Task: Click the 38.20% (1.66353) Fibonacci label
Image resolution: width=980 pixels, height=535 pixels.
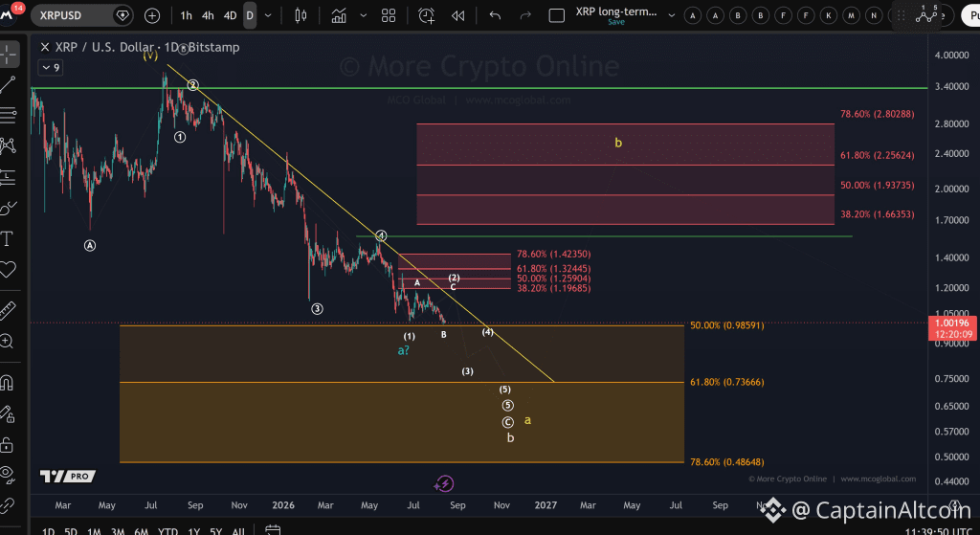Action: pyautogui.click(x=877, y=214)
